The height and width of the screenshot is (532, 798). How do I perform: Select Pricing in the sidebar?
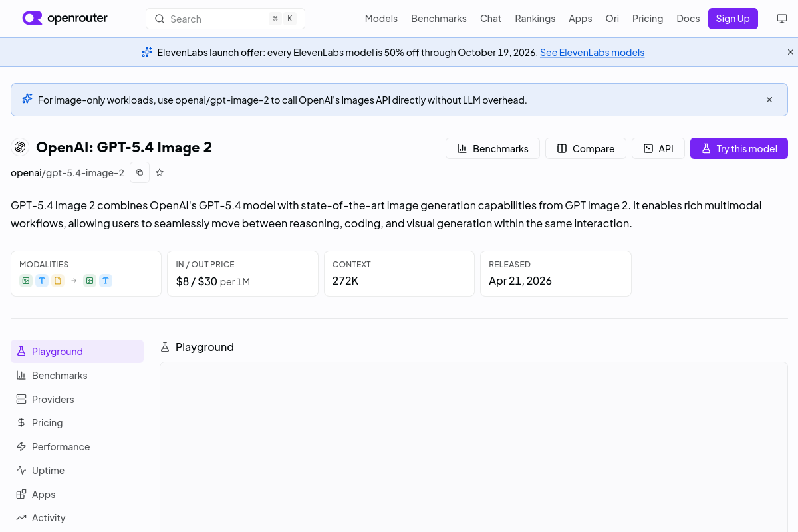click(x=77, y=422)
